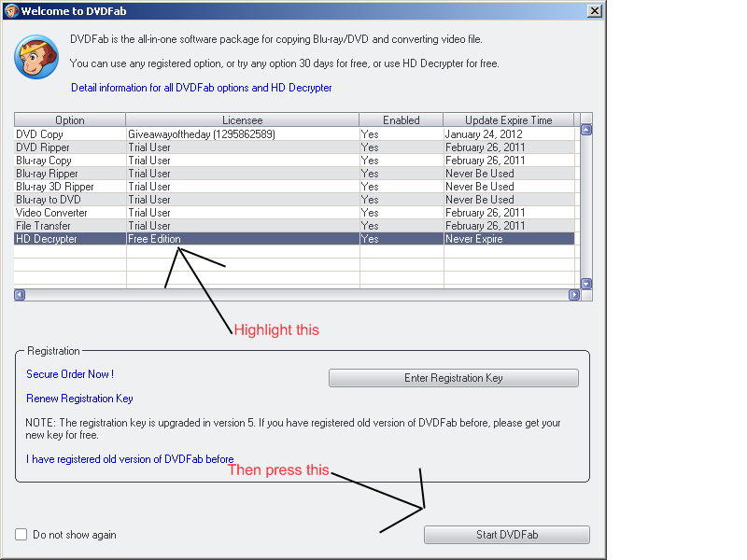Select the Blu-ray Copy option row
747x560 pixels.
click(x=294, y=161)
